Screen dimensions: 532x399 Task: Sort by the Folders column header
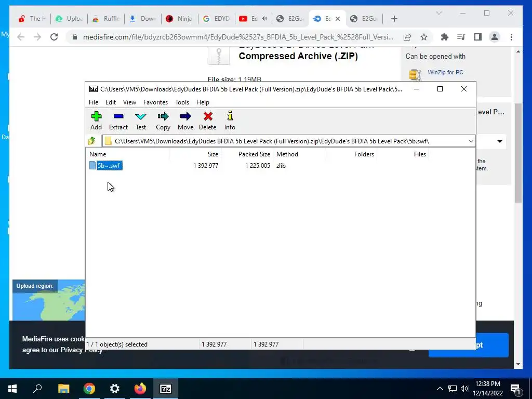pyautogui.click(x=351, y=154)
